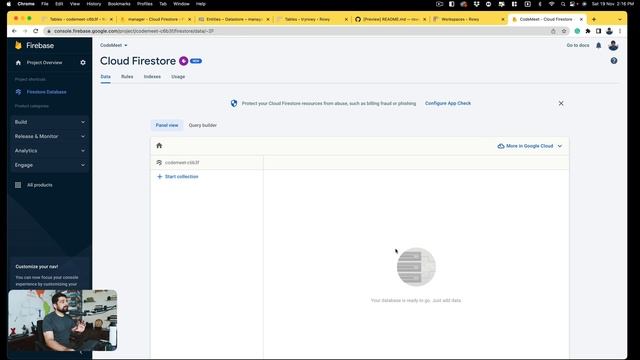Switch to README.md GitHub preview browser tab
This screenshot has height=360, width=640.
click(x=390, y=19)
